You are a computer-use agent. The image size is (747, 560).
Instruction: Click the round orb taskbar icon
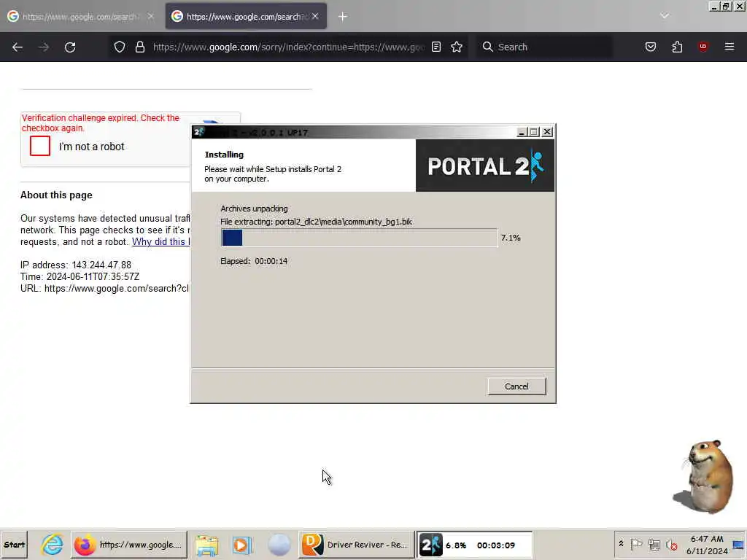click(279, 545)
